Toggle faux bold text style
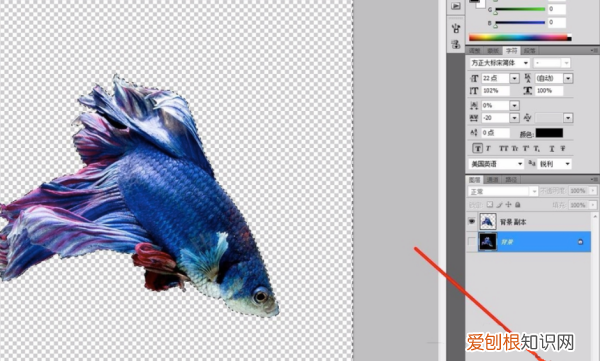The height and width of the screenshot is (361, 600). click(477, 149)
